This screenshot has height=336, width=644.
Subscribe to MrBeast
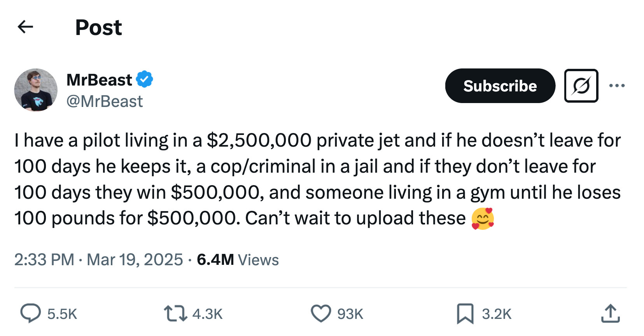[500, 86]
